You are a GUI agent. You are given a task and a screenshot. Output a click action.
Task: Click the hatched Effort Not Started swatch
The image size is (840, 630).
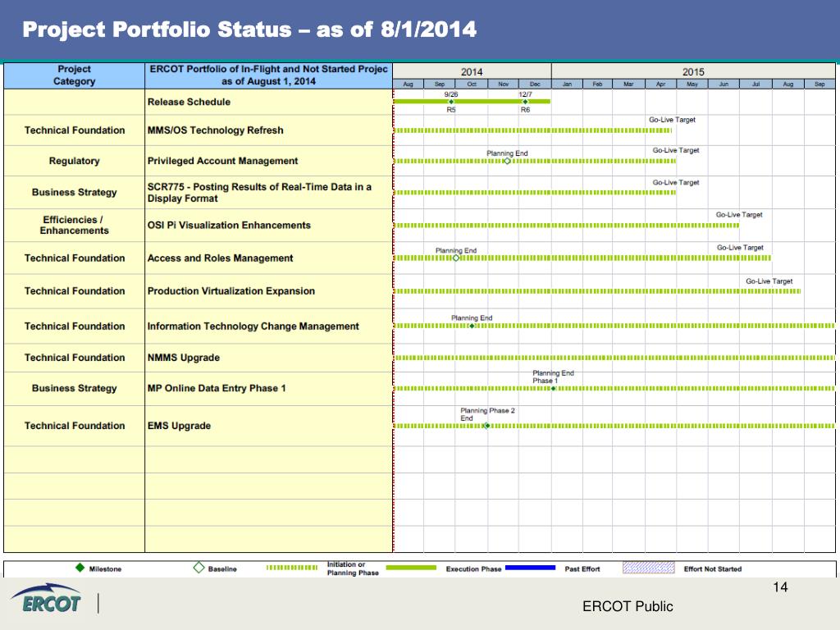click(x=649, y=568)
